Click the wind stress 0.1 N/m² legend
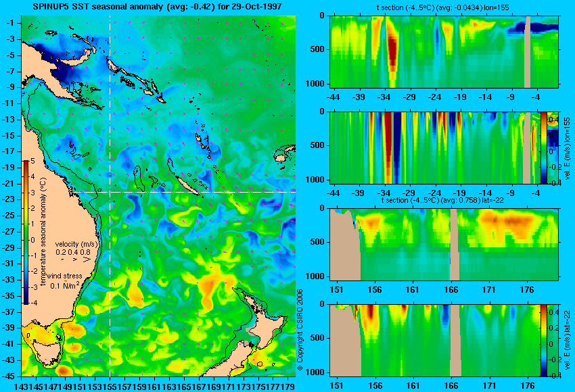 point(64,281)
